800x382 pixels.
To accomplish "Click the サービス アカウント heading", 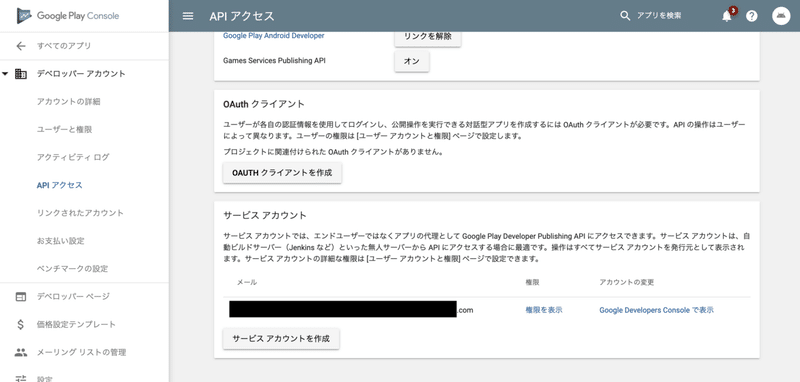I will 265,215.
